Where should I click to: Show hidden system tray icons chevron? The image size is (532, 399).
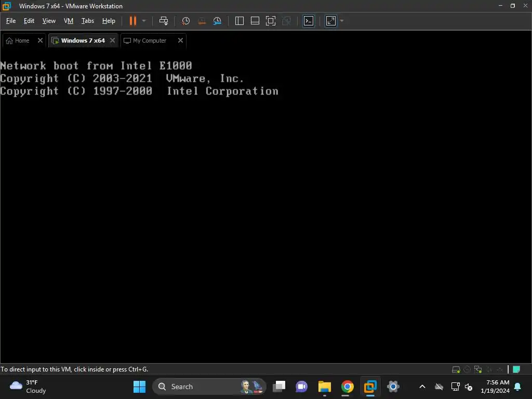[x=422, y=387]
